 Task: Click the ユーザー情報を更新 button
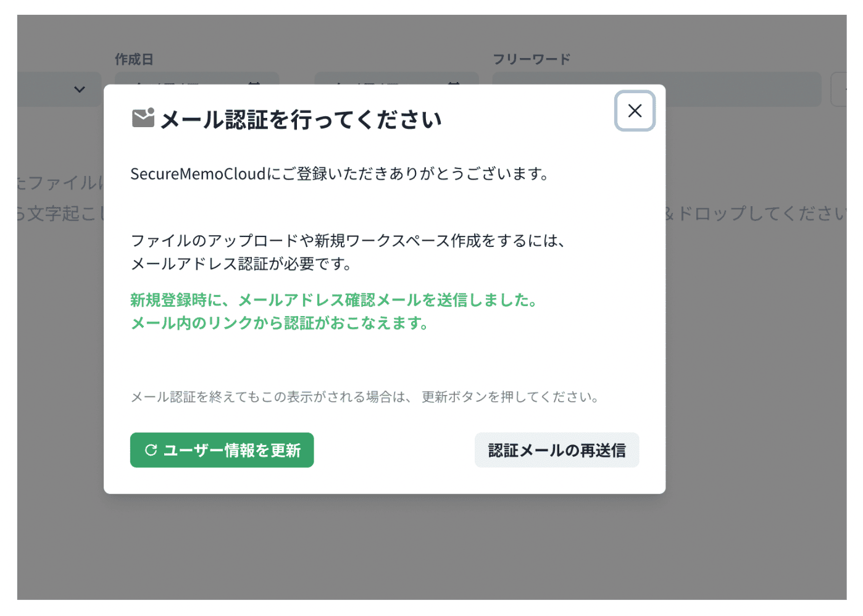pos(222,450)
